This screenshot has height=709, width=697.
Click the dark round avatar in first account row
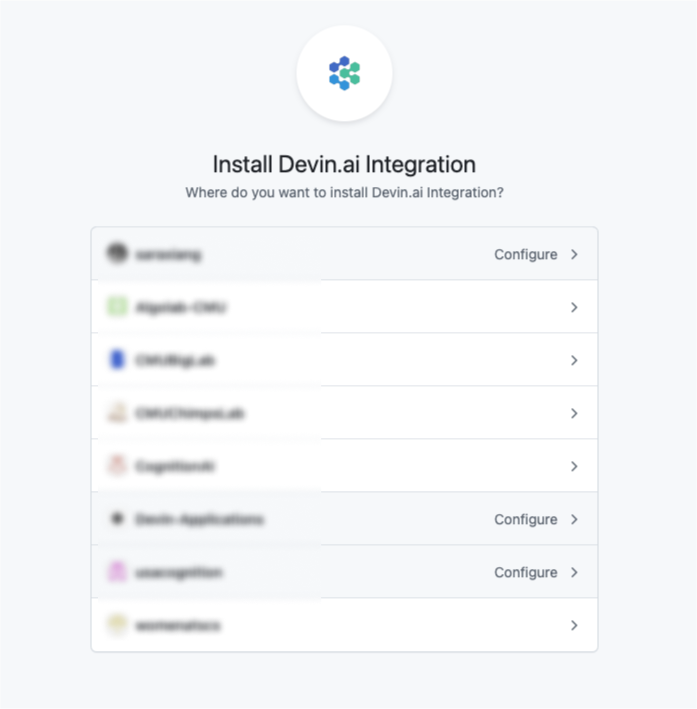(x=117, y=253)
